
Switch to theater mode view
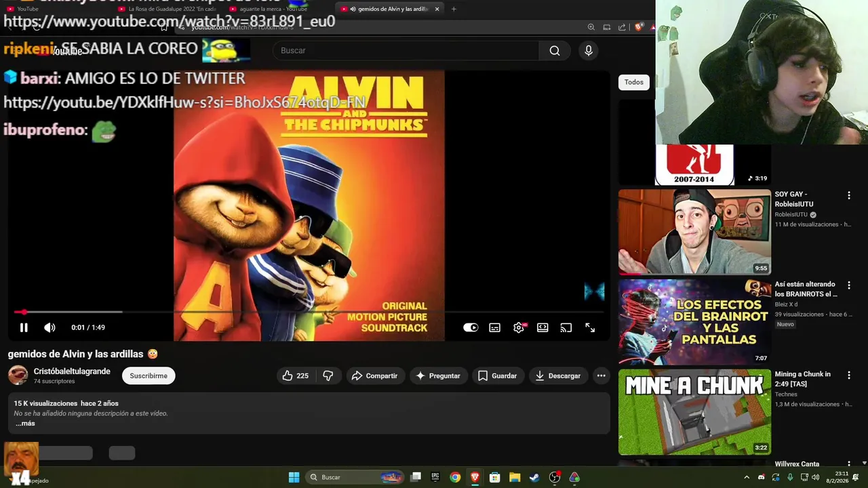[x=542, y=327]
